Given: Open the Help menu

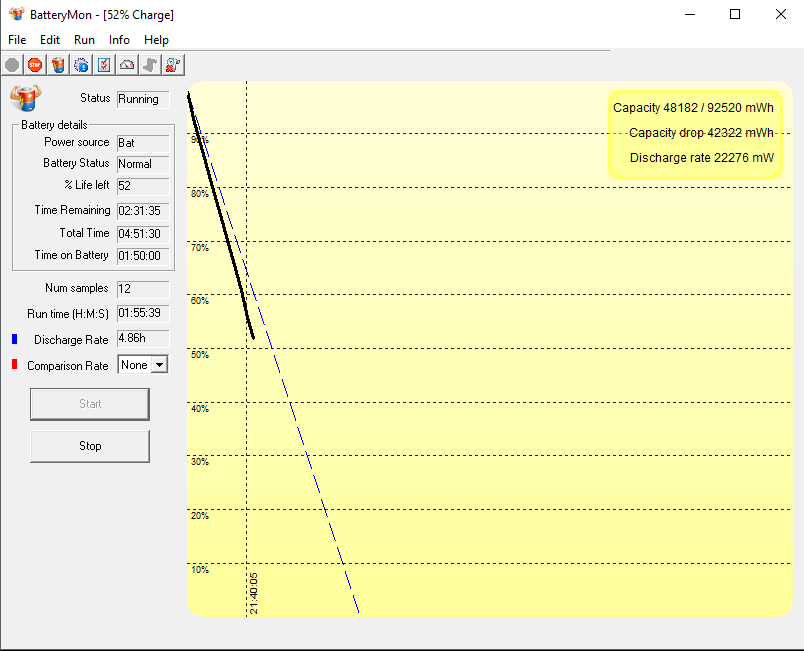Looking at the screenshot, I should click(156, 40).
